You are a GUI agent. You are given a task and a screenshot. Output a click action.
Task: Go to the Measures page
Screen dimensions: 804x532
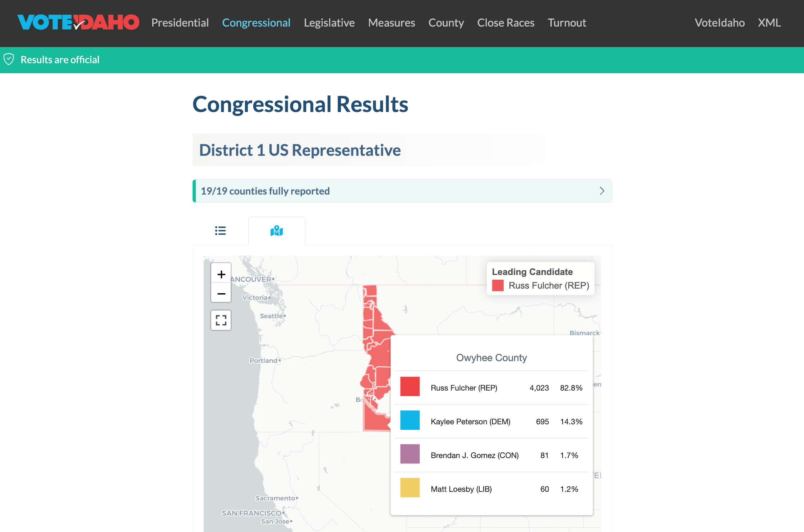tap(391, 23)
